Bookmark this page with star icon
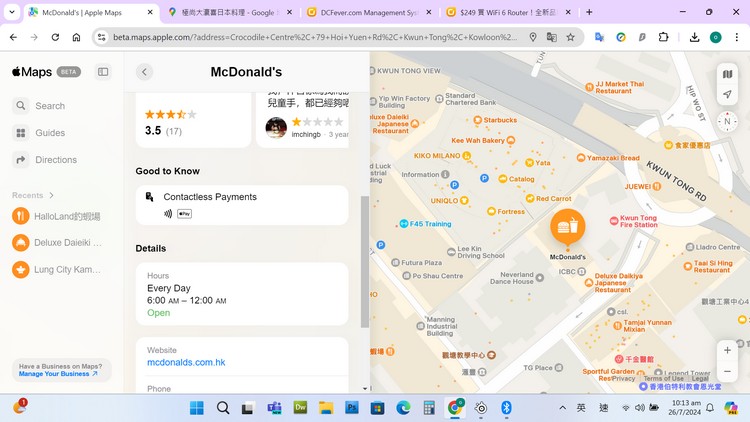This screenshot has width=750, height=422. pyautogui.click(x=570, y=37)
